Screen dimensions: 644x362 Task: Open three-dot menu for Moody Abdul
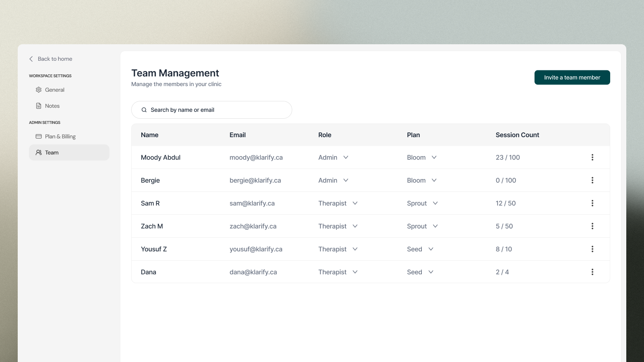pos(592,157)
